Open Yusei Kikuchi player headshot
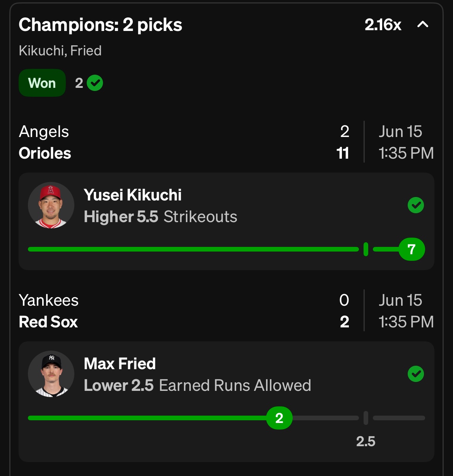 coord(51,205)
